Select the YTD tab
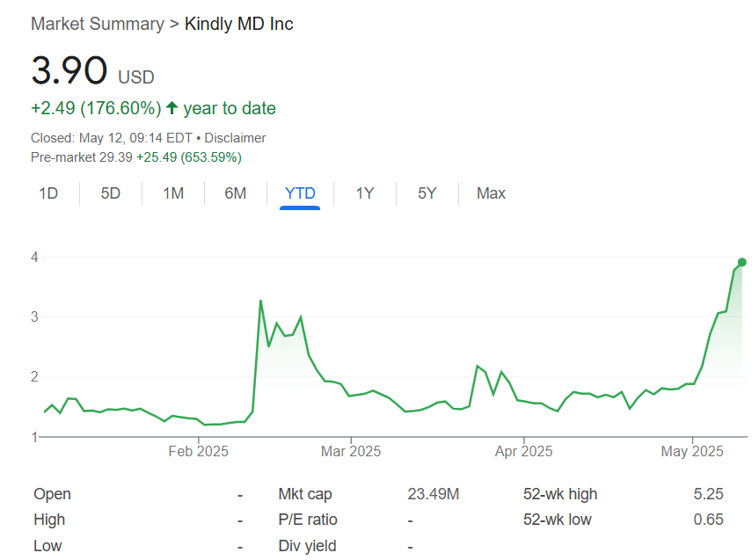Image resolution: width=752 pixels, height=560 pixels. point(300,193)
